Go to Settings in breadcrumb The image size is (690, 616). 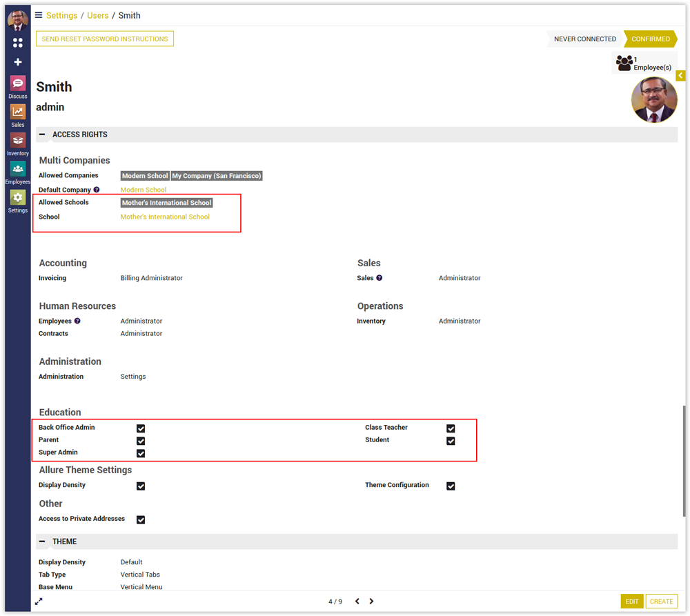point(61,15)
